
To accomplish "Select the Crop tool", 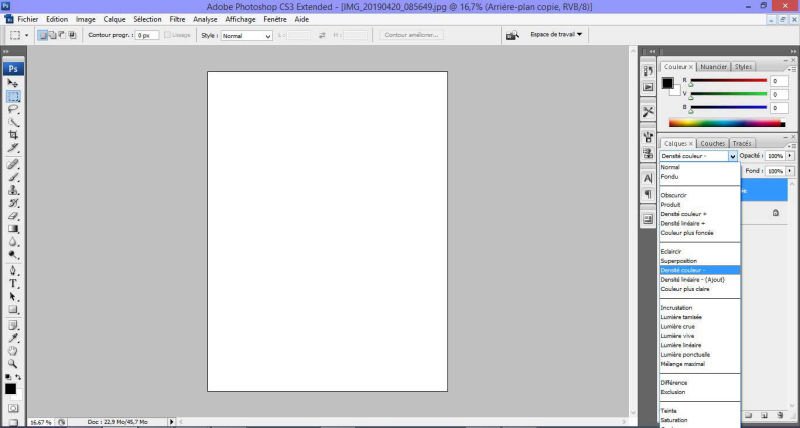I will (13, 135).
